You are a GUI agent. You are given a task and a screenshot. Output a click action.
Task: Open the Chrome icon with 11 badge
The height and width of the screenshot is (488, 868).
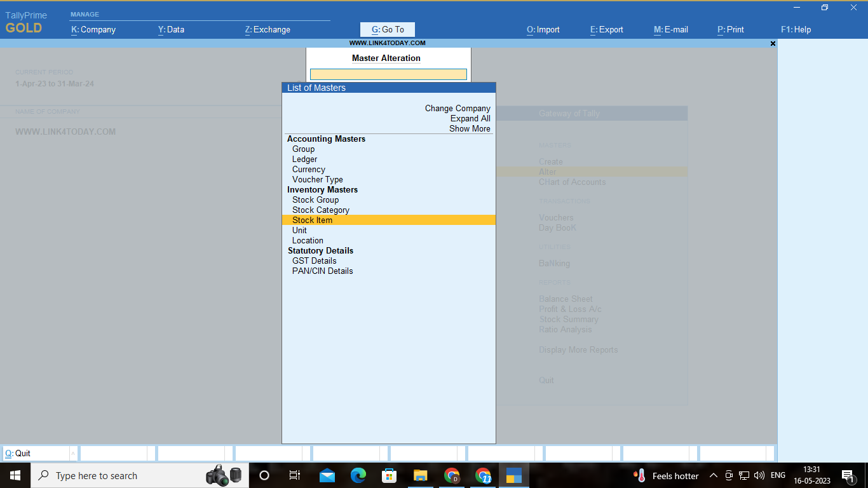tap(483, 475)
